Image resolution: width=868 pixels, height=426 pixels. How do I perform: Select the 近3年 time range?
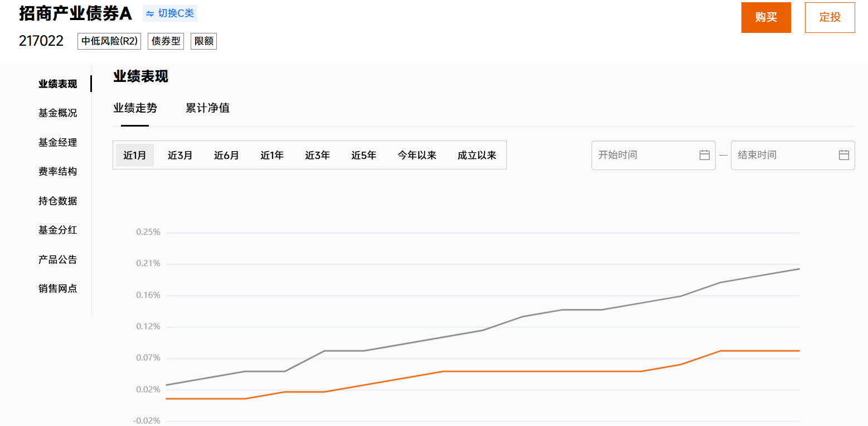click(317, 155)
